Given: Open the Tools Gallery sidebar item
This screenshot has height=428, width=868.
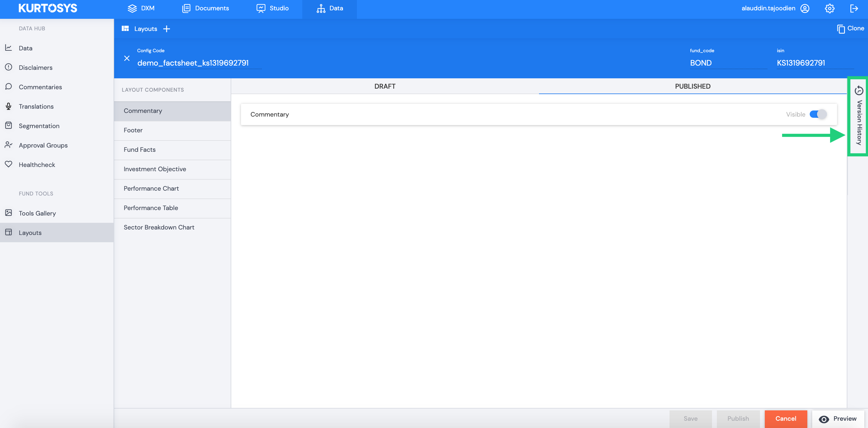Looking at the screenshot, I should point(57,213).
